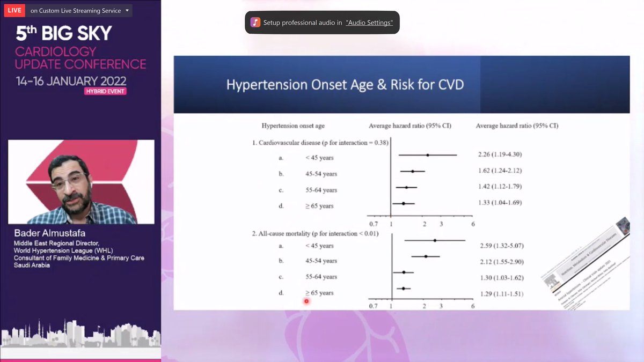644x362 pixels.
Task: Click the hazard ratio value 1.30 (1.03-1.62)
Action: pos(502,278)
